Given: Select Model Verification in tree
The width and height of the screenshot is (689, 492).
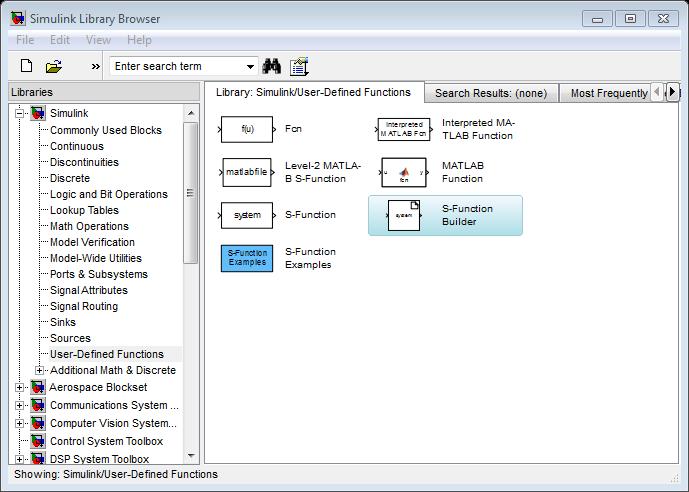Looking at the screenshot, I should 92,242.
